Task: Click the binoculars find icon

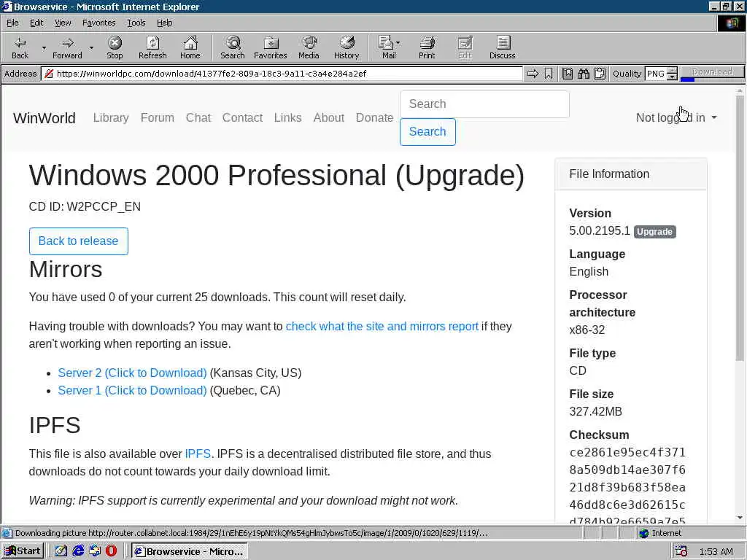Action: click(584, 74)
